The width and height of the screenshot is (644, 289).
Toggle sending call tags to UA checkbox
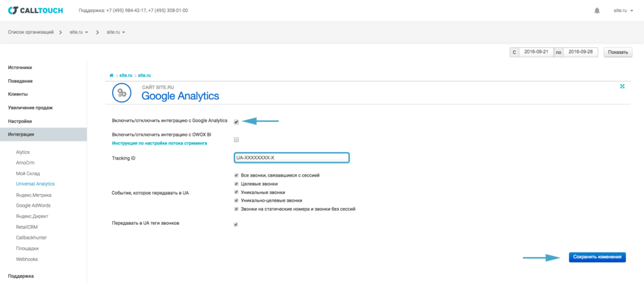(x=236, y=224)
